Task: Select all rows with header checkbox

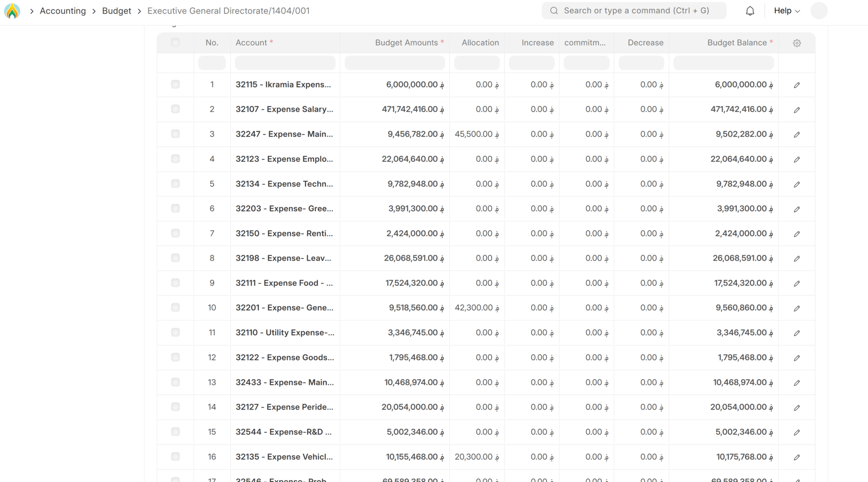Action: coord(176,42)
